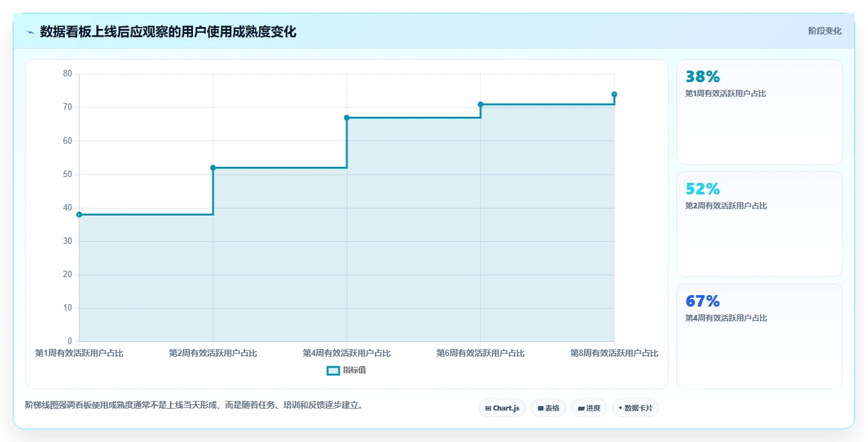Click x-axis label 第8周有效活跃用户占比
The image size is (868, 442).
(614, 353)
